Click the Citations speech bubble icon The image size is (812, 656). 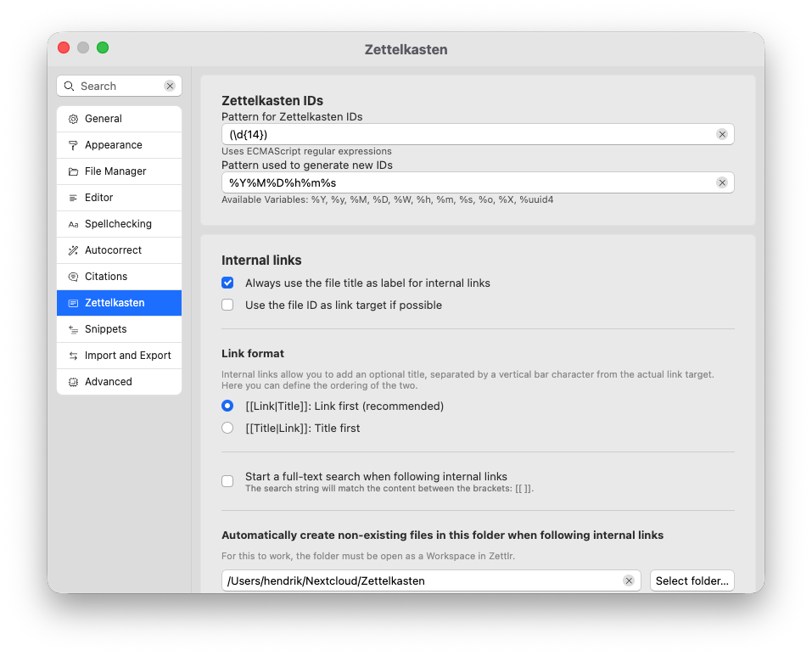[x=73, y=278]
